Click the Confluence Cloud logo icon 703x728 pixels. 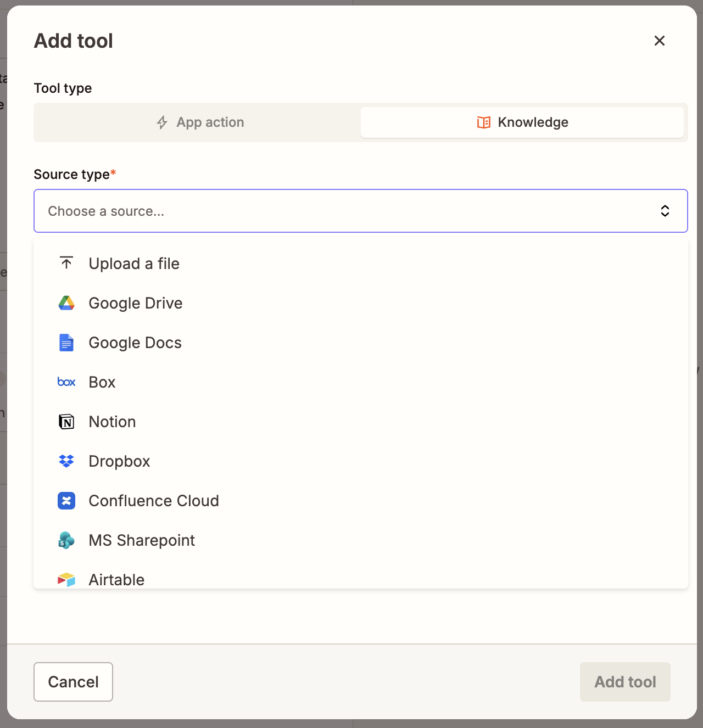click(66, 501)
